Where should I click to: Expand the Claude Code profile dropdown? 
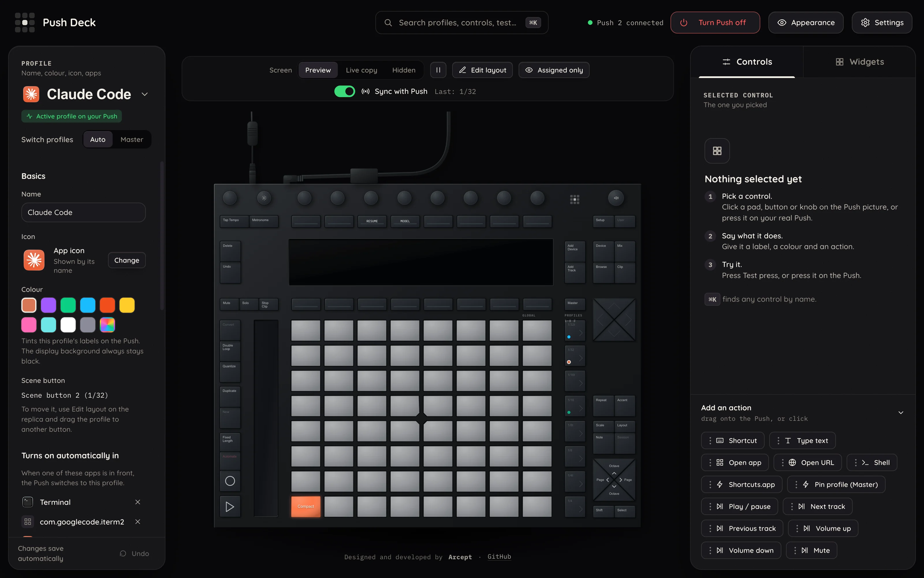tap(144, 94)
